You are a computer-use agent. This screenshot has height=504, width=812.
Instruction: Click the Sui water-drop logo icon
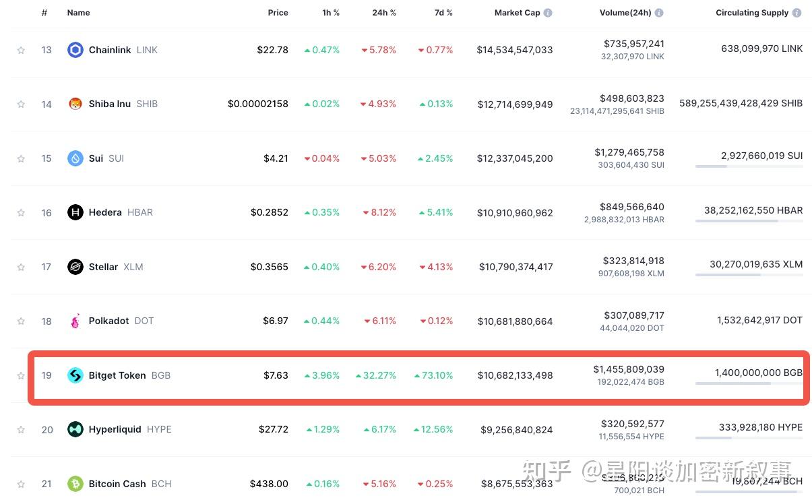tap(75, 158)
